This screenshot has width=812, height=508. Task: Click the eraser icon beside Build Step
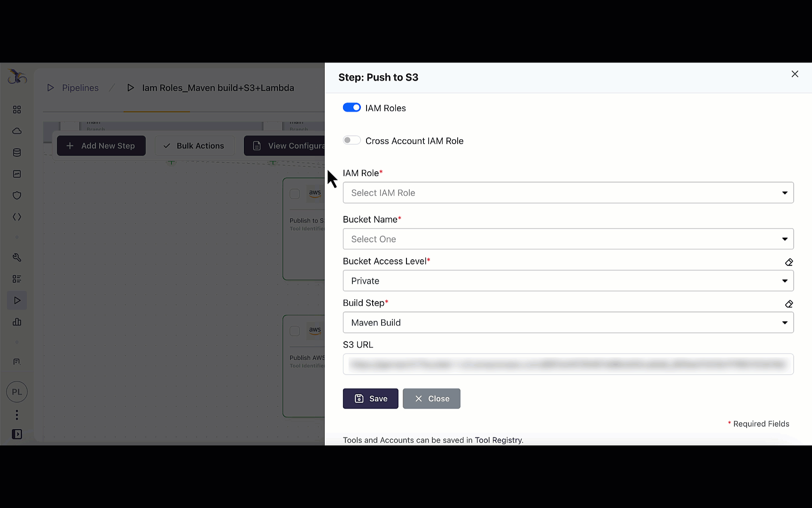coord(789,304)
